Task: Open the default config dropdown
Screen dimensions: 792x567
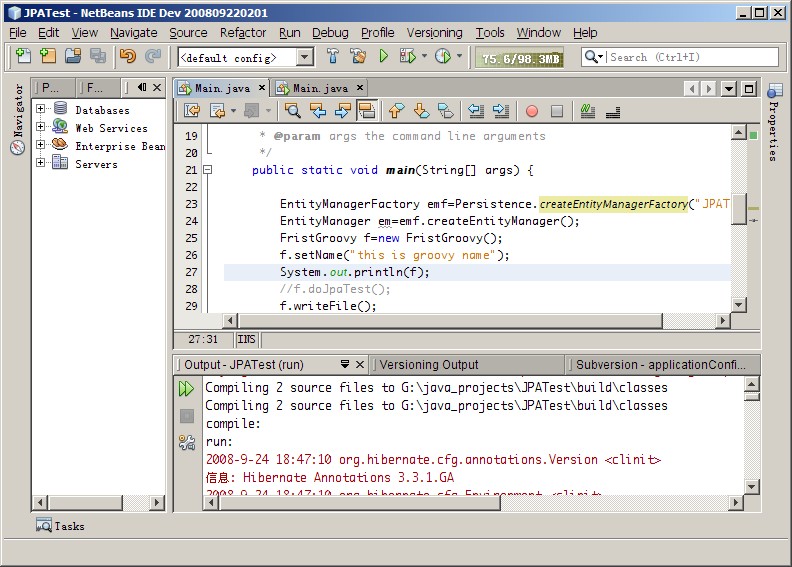Action: pyautogui.click(x=305, y=57)
